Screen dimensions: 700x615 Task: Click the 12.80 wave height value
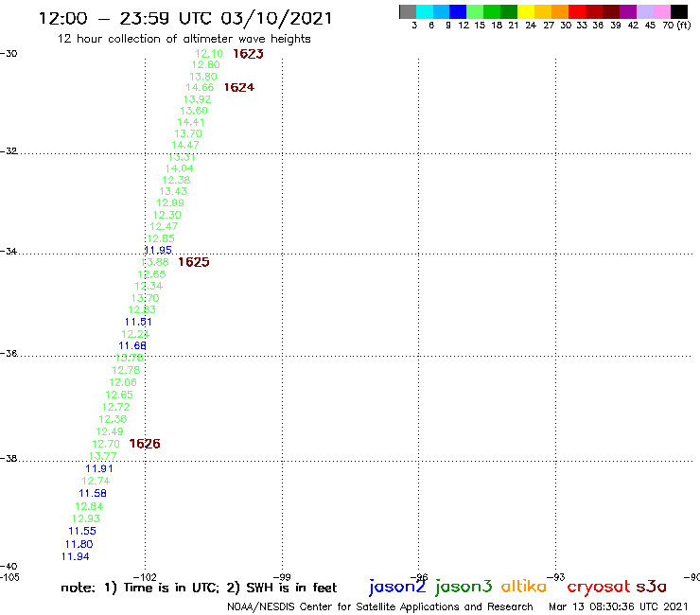tap(206, 64)
